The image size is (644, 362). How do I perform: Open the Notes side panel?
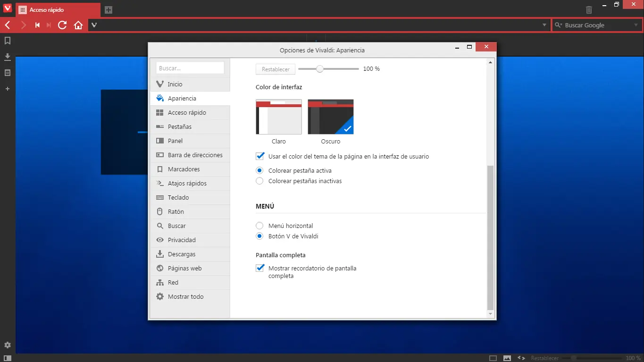tap(8, 73)
